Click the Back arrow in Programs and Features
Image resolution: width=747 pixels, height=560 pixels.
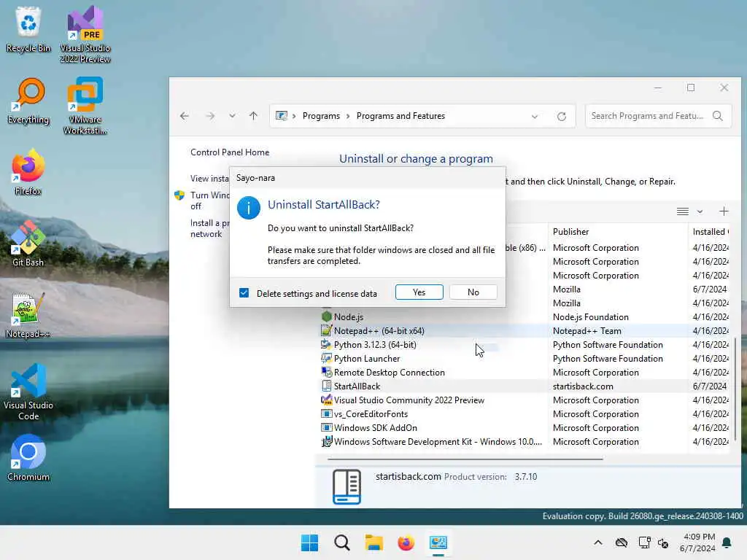click(x=185, y=116)
